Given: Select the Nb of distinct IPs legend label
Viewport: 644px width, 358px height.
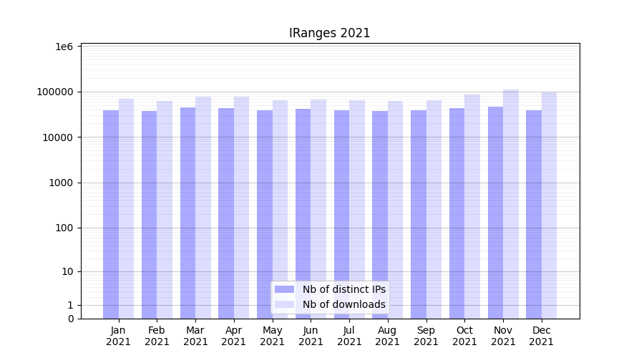Looking at the screenshot, I should [x=343, y=289].
